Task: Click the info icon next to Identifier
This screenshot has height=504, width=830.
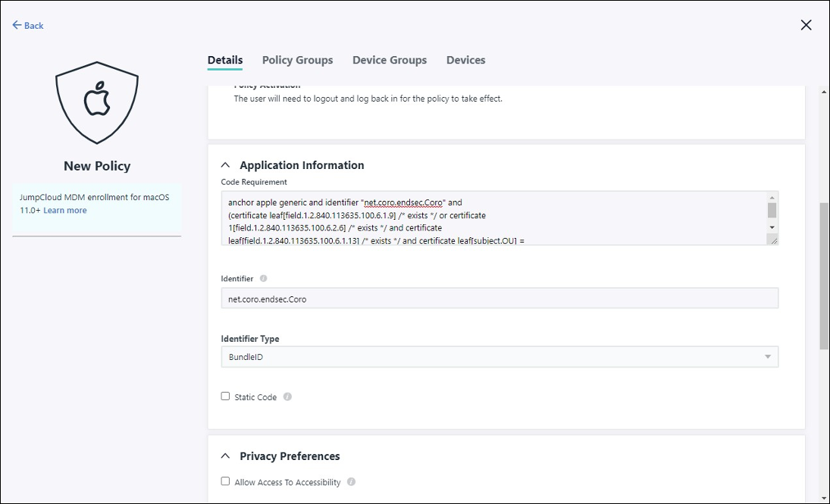Action: [263, 279]
